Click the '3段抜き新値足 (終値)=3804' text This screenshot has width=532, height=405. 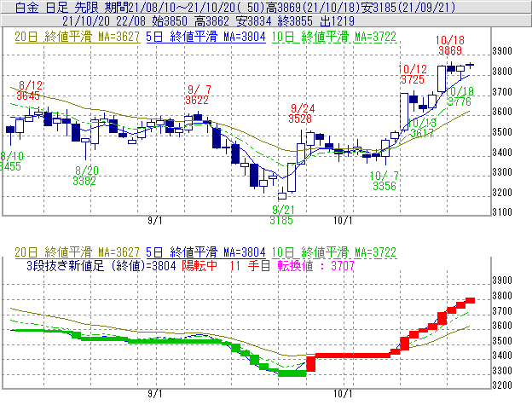pos(101,265)
